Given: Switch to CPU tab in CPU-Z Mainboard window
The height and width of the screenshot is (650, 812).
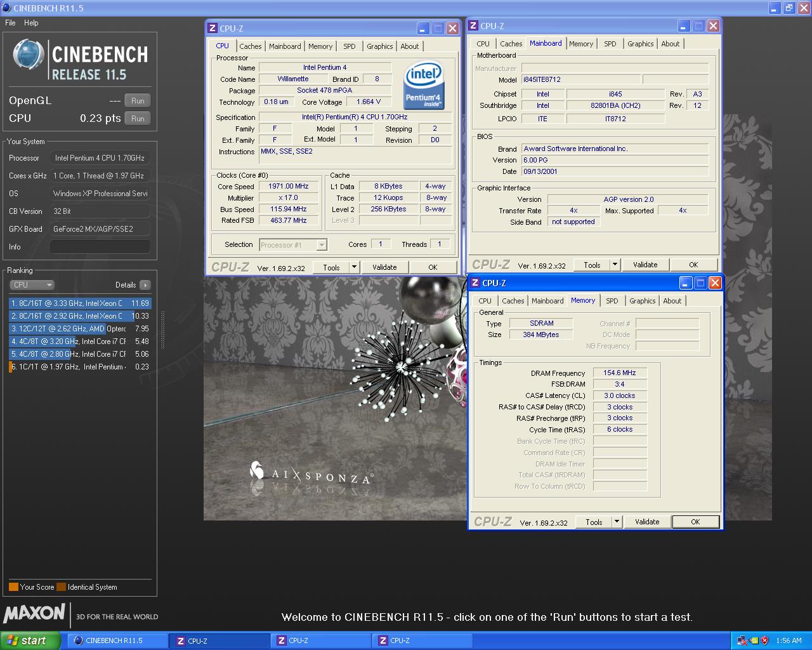Looking at the screenshot, I should 483,44.
